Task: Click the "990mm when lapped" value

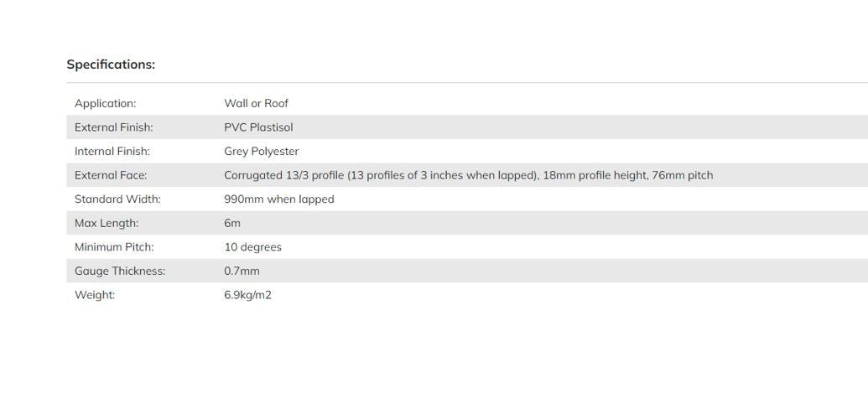Action: coord(278,199)
